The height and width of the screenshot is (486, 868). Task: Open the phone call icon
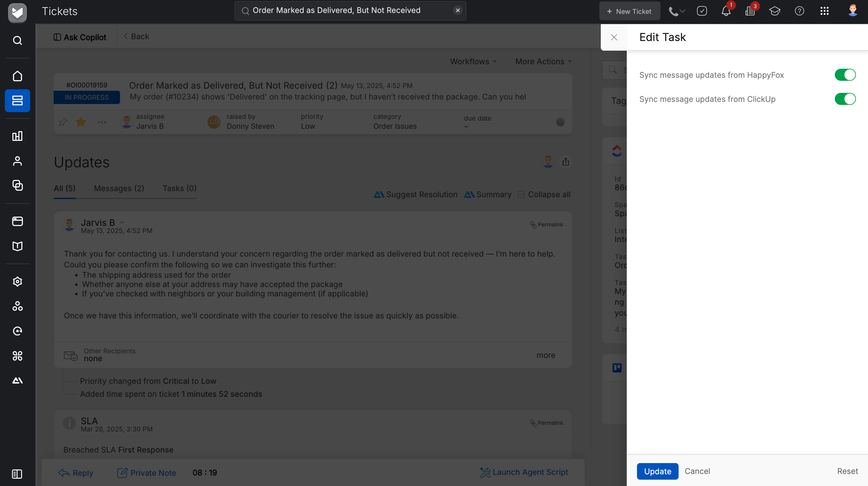673,11
